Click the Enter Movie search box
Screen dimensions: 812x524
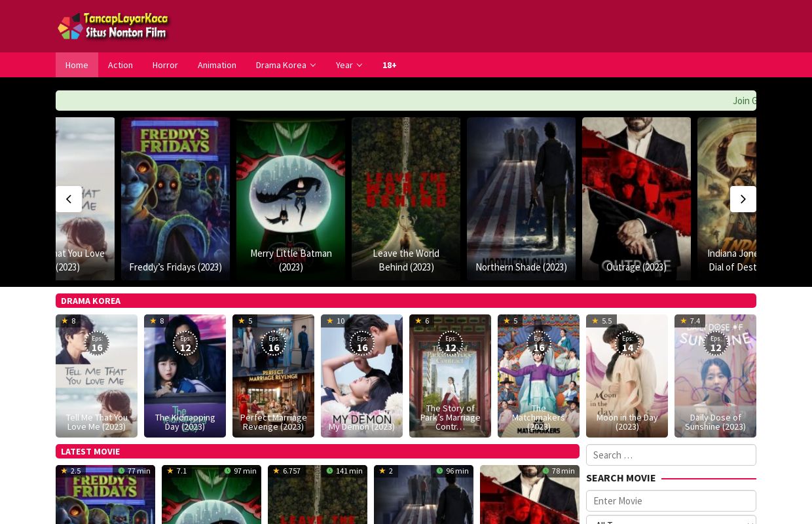(671, 500)
